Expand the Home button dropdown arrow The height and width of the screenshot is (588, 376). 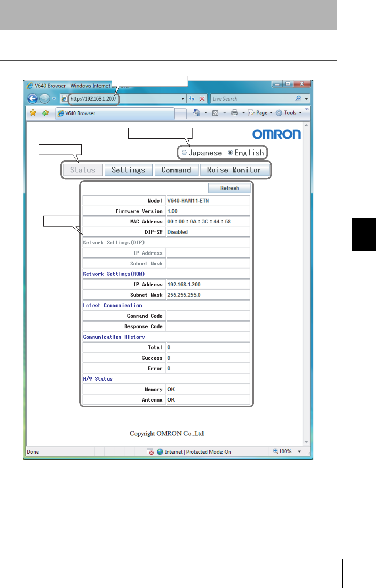click(206, 112)
